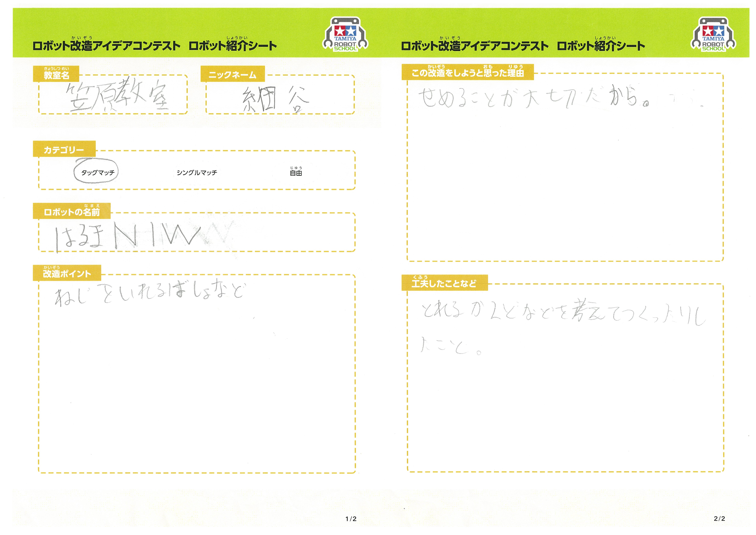Click the ニックネーム handwritten field
The image size is (756, 535).
click(280, 95)
